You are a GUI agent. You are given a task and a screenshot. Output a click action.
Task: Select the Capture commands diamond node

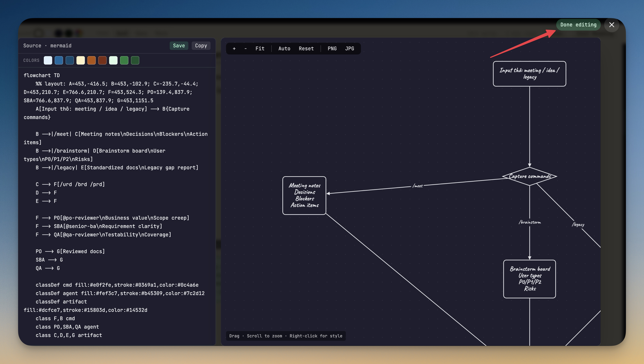point(529,176)
